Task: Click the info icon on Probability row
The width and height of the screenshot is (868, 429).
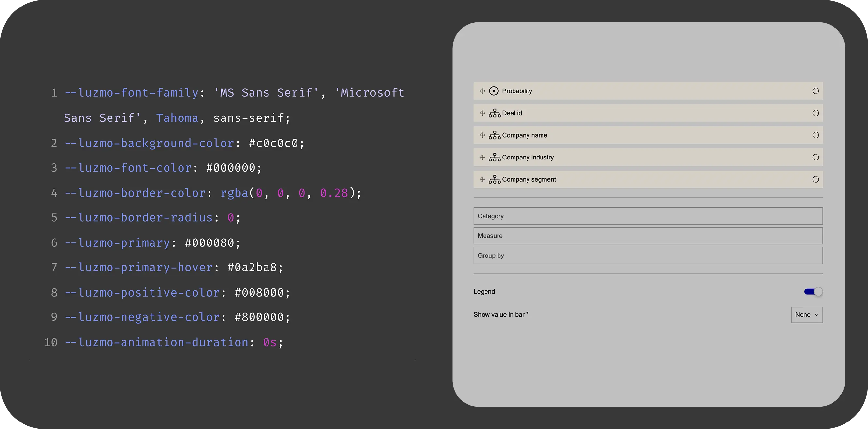Action: coord(816,91)
